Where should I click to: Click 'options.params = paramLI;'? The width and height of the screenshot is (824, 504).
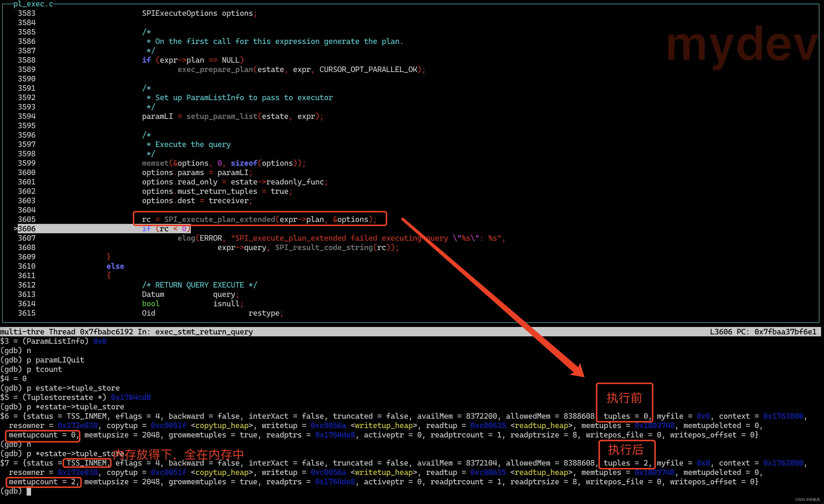click(197, 172)
